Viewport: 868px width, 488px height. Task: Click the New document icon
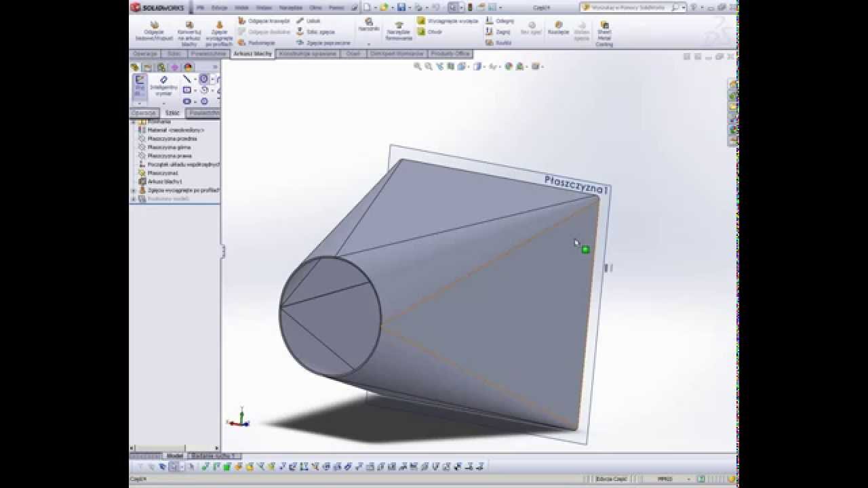click(x=367, y=7)
